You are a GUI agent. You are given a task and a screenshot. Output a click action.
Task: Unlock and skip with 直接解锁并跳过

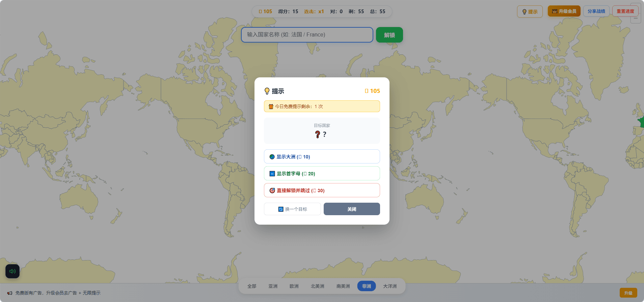click(x=322, y=190)
